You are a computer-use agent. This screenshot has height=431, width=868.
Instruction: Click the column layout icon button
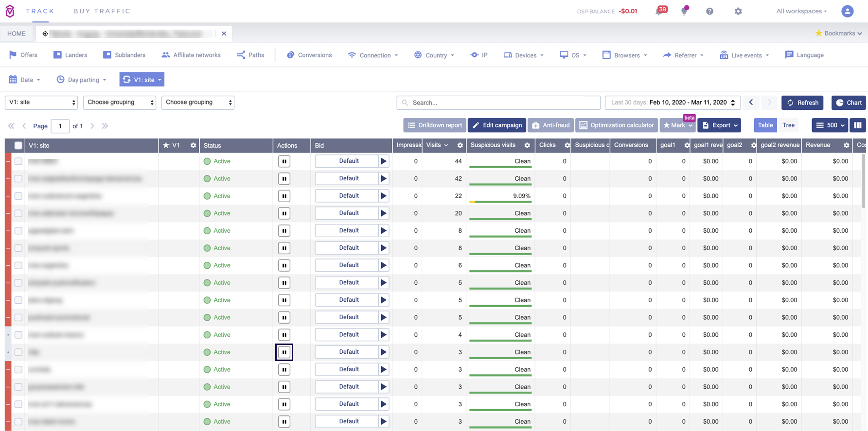tap(858, 125)
